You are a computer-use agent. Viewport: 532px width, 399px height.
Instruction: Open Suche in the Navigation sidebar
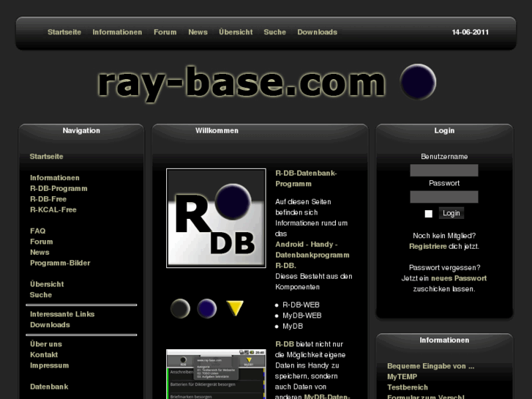[x=41, y=295]
